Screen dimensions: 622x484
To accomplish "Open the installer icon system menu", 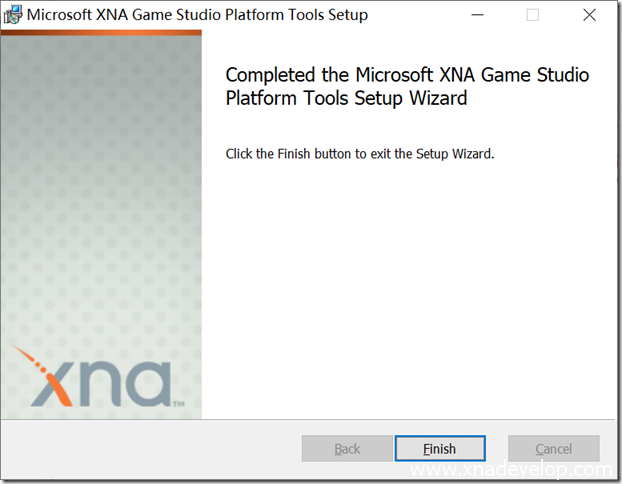I will [13, 15].
